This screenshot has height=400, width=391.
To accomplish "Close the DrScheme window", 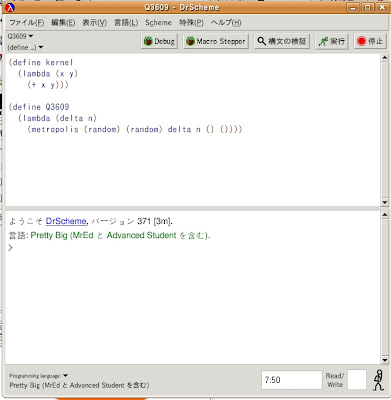I will click(381, 7).
